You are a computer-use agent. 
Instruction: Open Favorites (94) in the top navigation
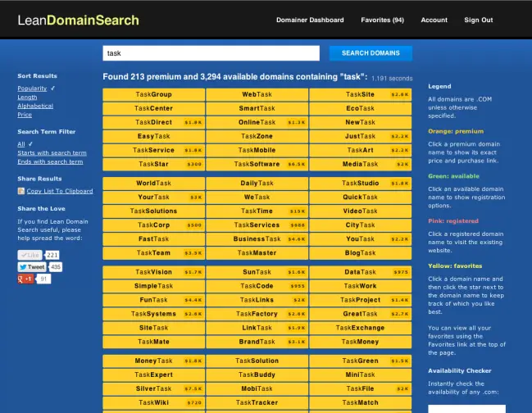[x=383, y=20]
